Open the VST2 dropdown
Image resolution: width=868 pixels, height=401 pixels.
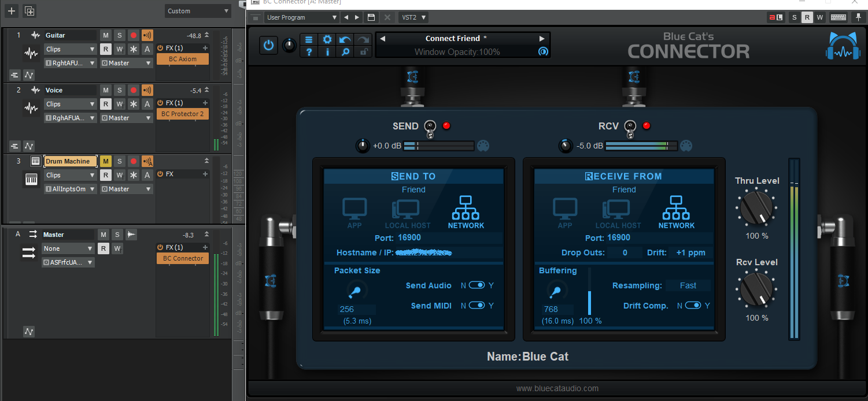click(x=414, y=17)
